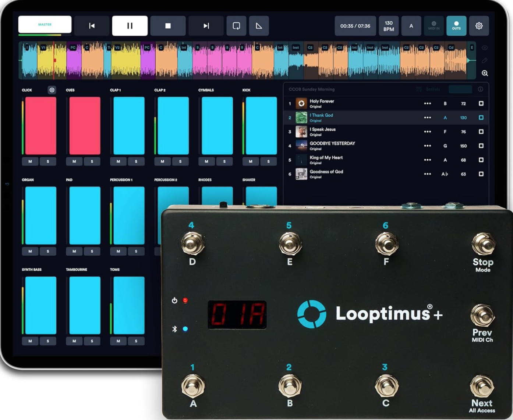Solo the TOMS track
The width and height of the screenshot is (513, 420).
(136, 341)
